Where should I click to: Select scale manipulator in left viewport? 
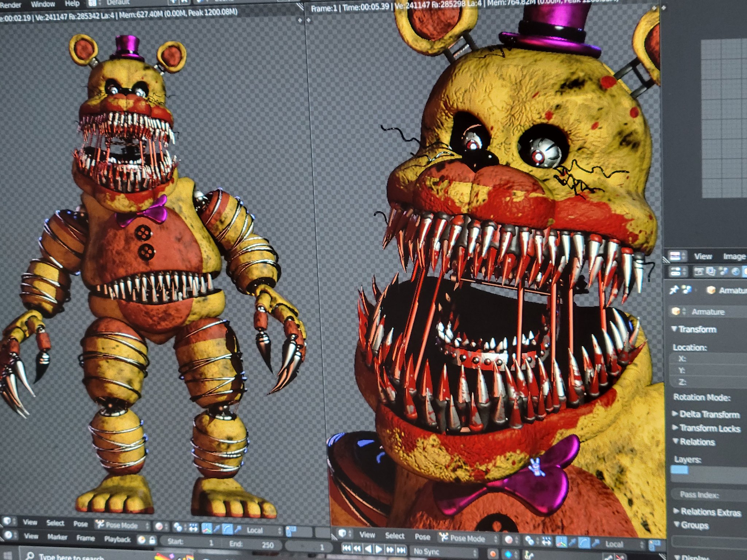click(x=237, y=529)
